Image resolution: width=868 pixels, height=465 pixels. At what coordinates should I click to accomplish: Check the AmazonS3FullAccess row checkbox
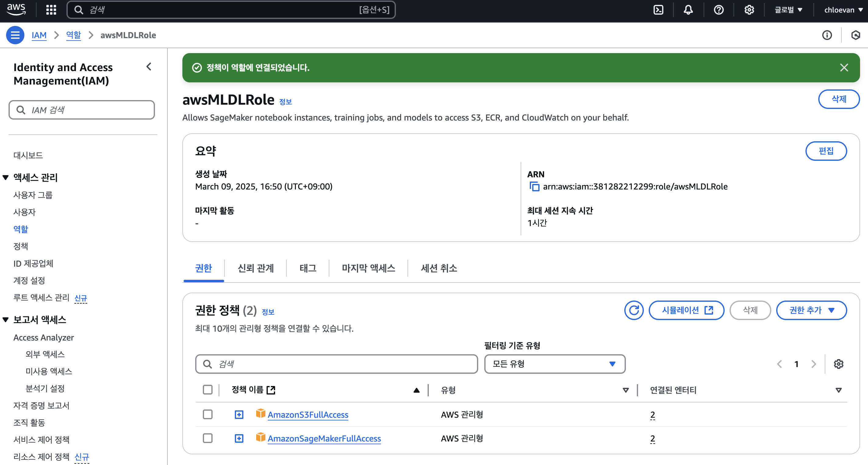pos(208,414)
